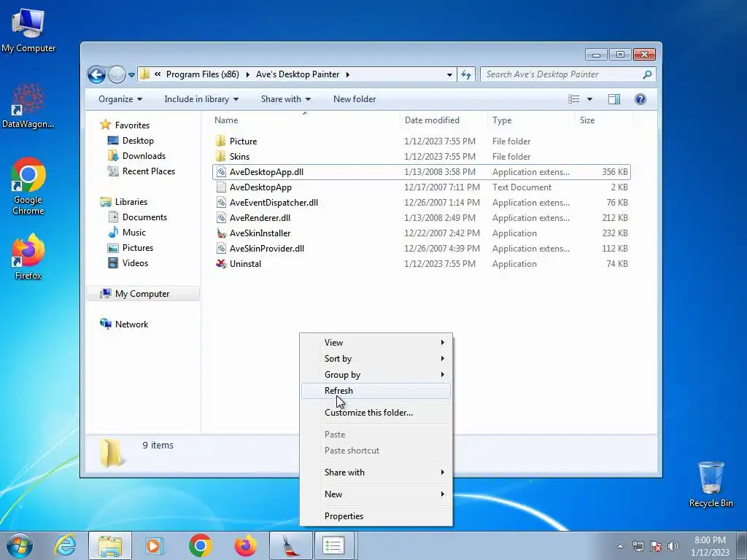Open Group by submenu in context menu
Image resolution: width=747 pixels, height=560 pixels.
tap(376, 375)
